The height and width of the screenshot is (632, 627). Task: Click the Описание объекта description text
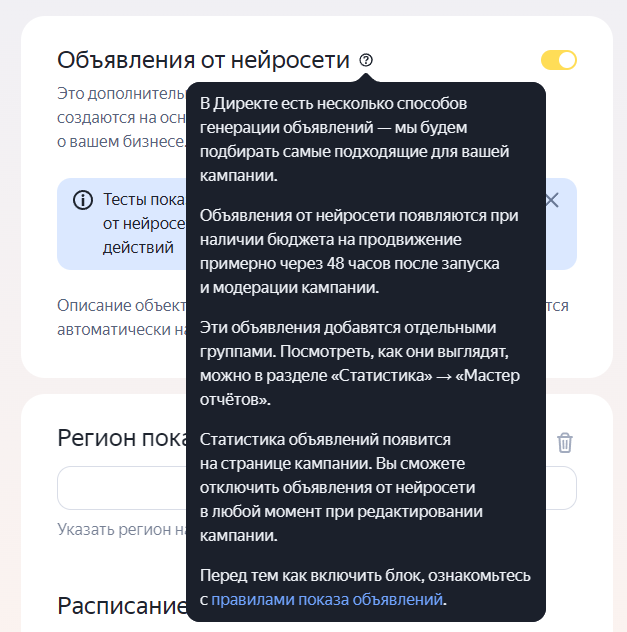[120, 306]
